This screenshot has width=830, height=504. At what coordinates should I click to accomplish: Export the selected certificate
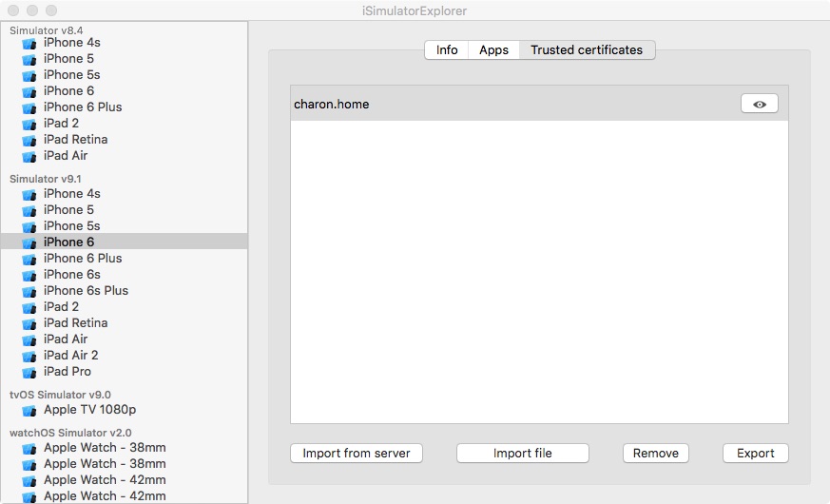[x=755, y=454]
